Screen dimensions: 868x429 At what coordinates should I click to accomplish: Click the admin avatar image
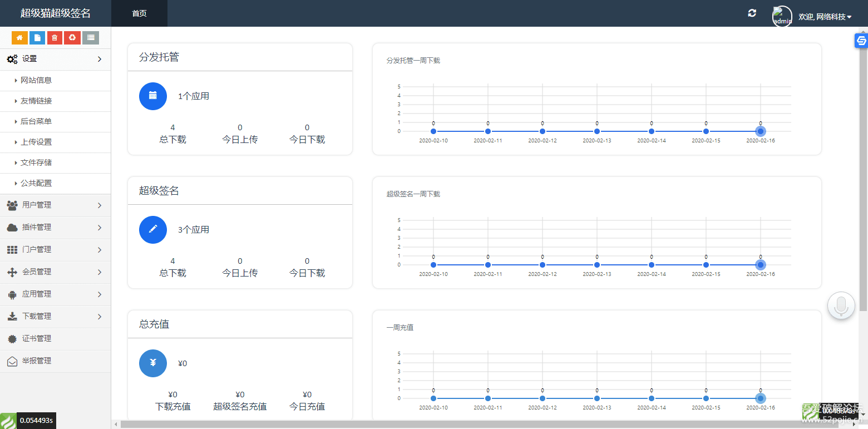point(782,16)
